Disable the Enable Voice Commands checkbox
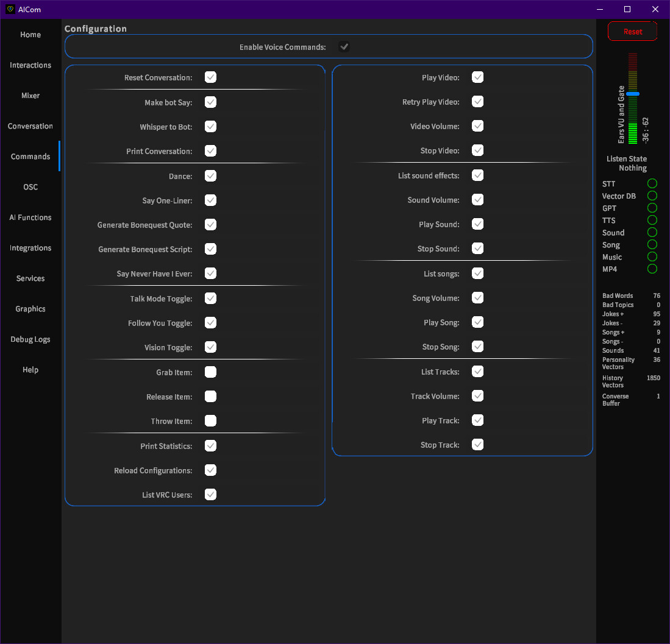Viewport: 670px width, 644px height. coord(344,46)
